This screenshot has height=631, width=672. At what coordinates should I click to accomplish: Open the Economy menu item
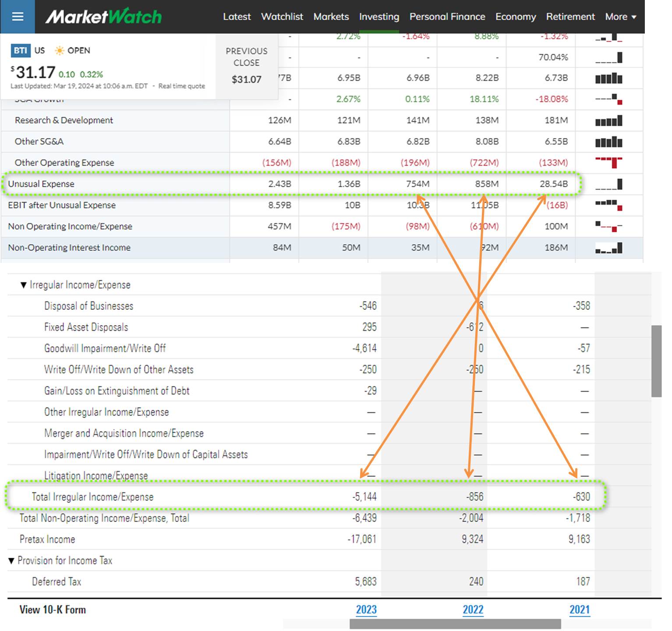click(516, 17)
